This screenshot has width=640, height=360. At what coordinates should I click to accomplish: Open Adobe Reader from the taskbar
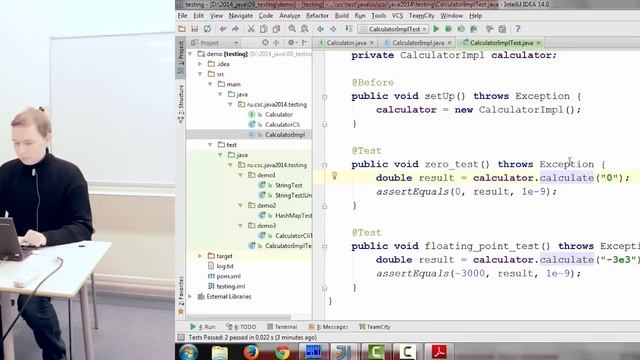pyautogui.click(x=439, y=352)
